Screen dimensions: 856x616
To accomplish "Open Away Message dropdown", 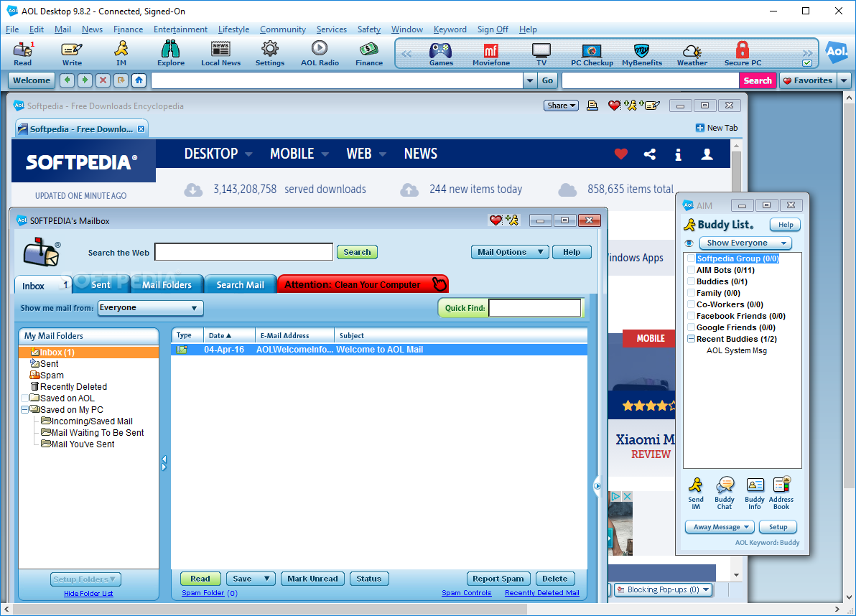I will pos(720,527).
